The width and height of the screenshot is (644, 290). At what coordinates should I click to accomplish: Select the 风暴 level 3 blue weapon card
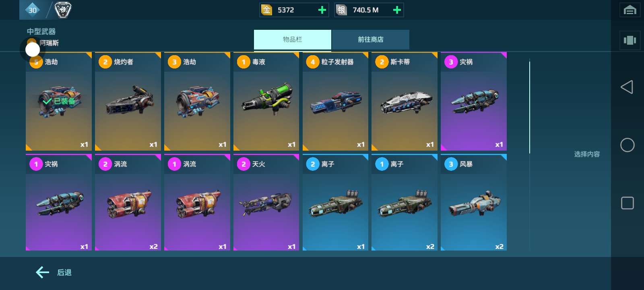(x=474, y=202)
